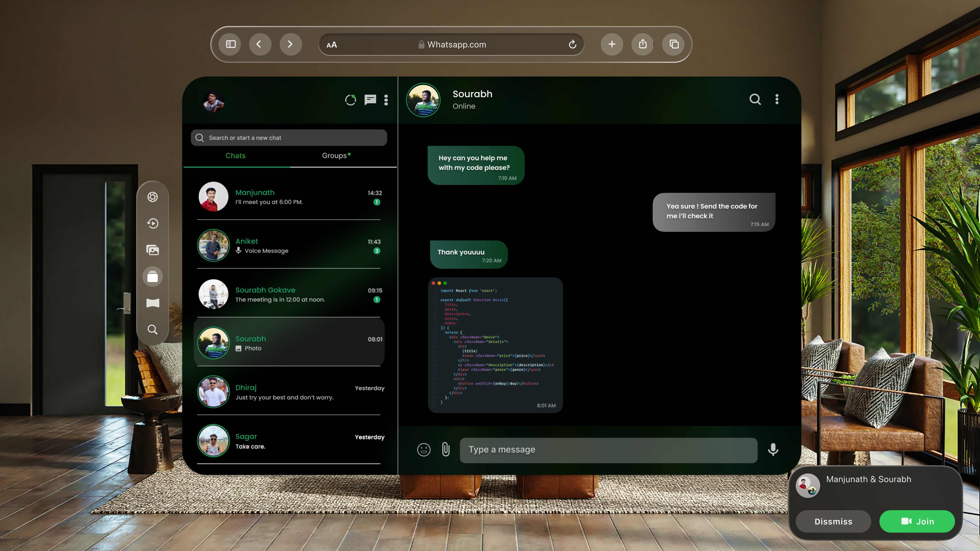
Task: Join the Manjunath & Sourabh video call
Action: [917, 521]
